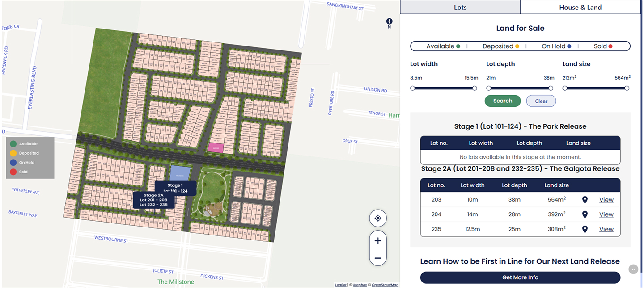
Task: Click the 392m² land size cell
Action: coord(556,214)
